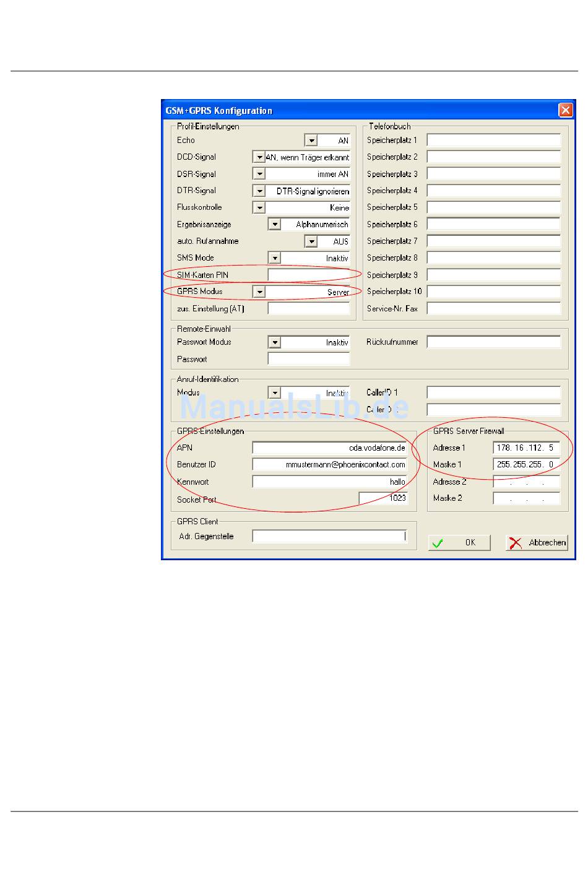Image resolution: width=588 pixels, height=879 pixels.
Task: Click the Speicherplatz 8 field
Action: click(493, 258)
